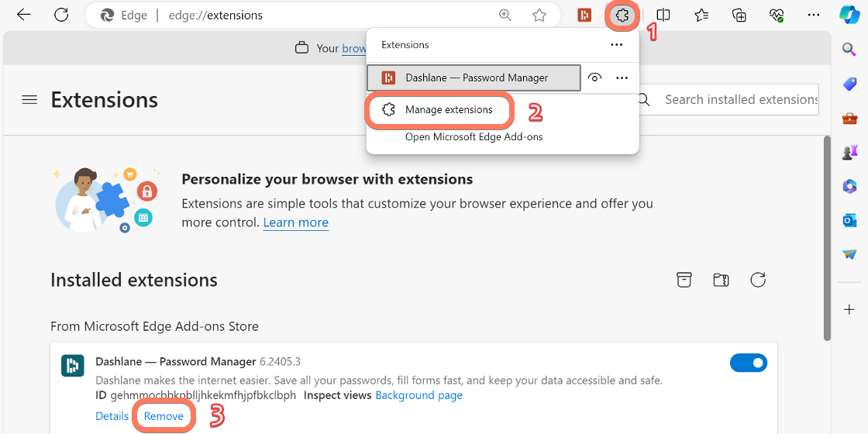
Task: Toggle Dashlane toolbar visibility eye icon
Action: tap(594, 78)
